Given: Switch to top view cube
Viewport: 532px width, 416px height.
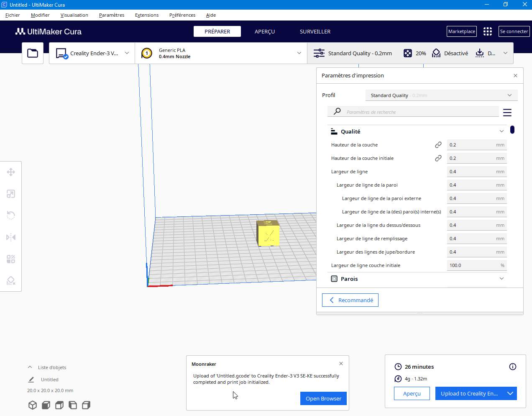Looking at the screenshot, I should pos(59,405).
